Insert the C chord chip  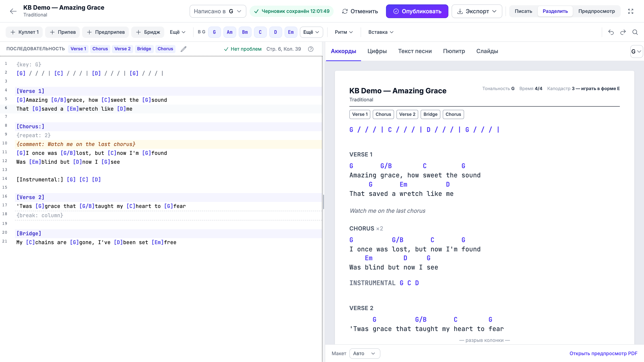pyautogui.click(x=260, y=32)
